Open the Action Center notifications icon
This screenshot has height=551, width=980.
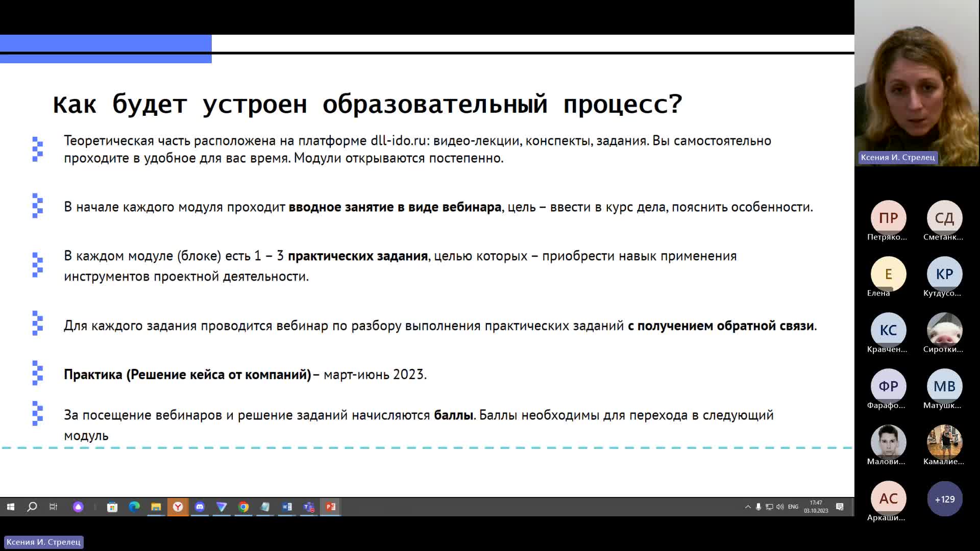pyautogui.click(x=840, y=507)
